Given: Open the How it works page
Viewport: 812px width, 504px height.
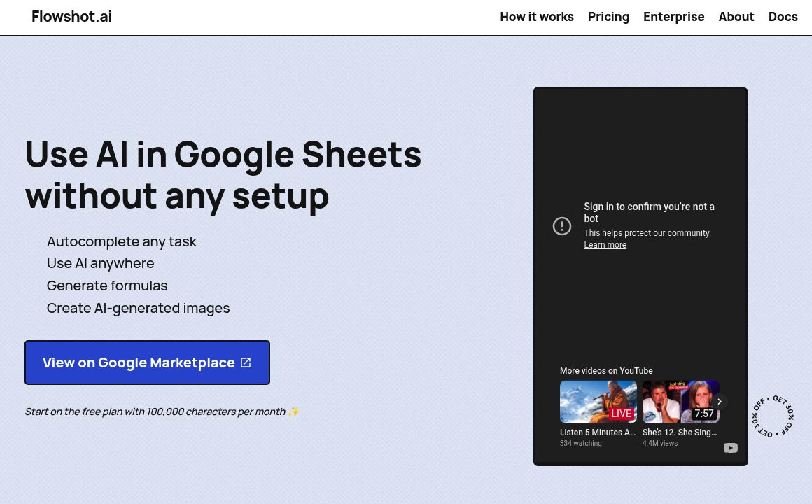Looking at the screenshot, I should click(x=536, y=17).
